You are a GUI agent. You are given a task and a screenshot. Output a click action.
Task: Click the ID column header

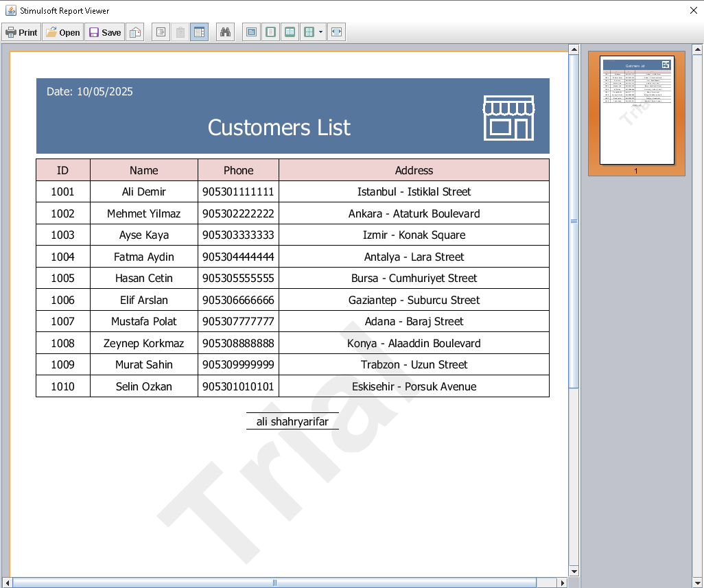point(63,170)
